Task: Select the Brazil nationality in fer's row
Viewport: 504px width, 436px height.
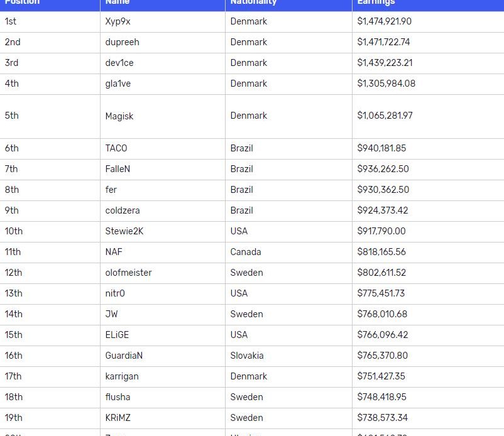Action: click(242, 190)
